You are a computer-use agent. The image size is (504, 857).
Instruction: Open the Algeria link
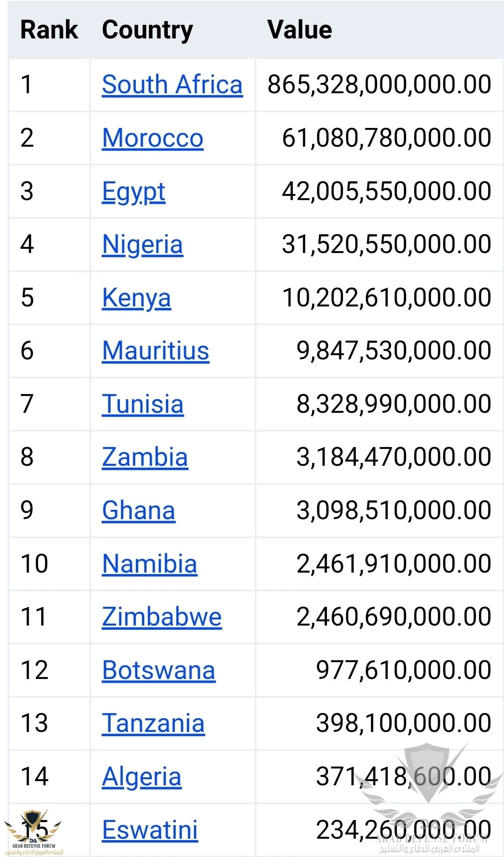141,777
